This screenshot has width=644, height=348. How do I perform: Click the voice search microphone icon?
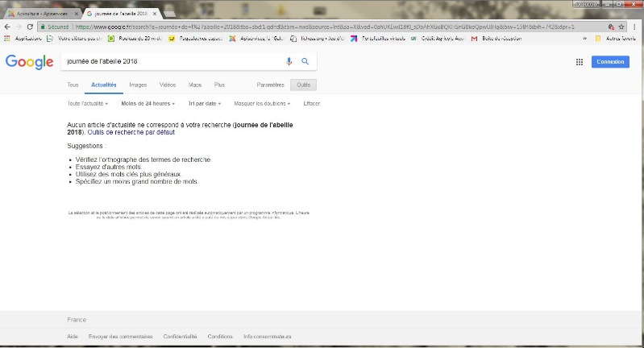pos(289,61)
